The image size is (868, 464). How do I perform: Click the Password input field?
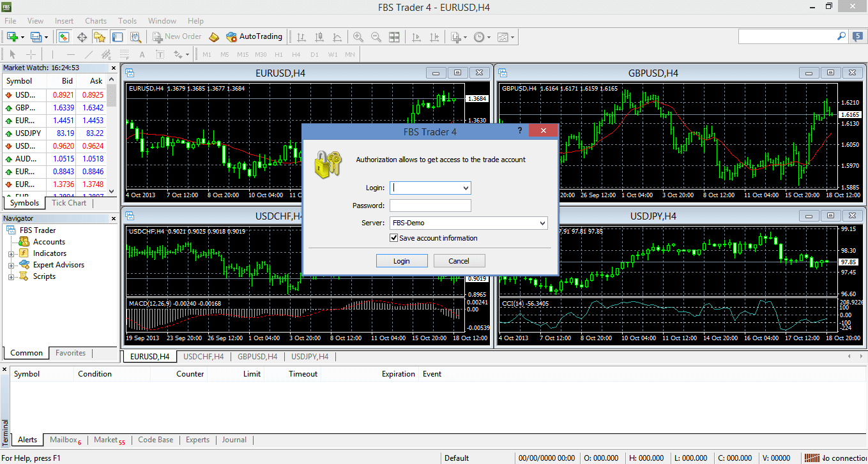tap(430, 205)
